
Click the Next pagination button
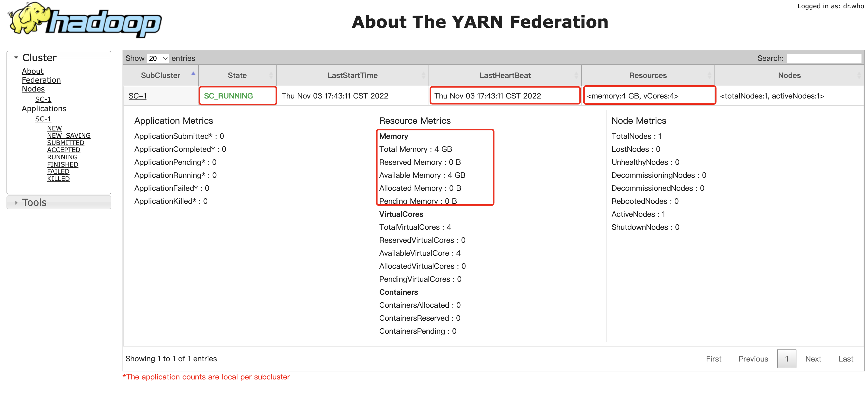tap(813, 359)
